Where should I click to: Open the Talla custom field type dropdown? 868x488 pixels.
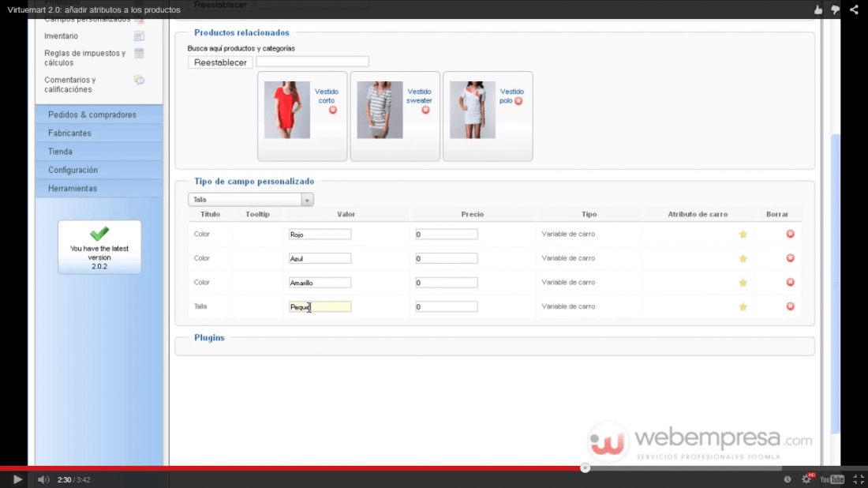point(251,200)
